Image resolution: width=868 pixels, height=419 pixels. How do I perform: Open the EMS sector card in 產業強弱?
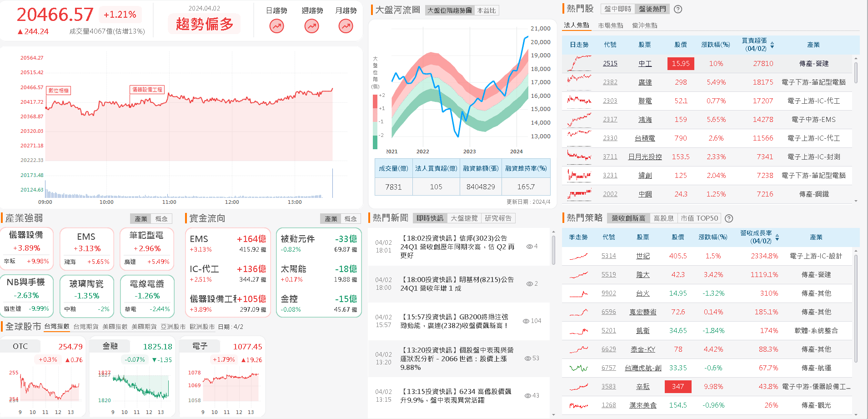(x=86, y=248)
